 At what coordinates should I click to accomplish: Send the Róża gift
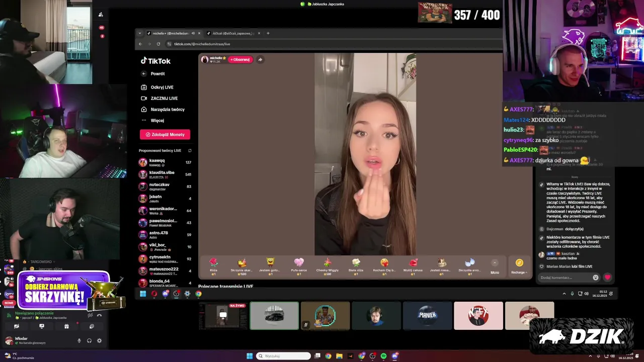pos(213,266)
